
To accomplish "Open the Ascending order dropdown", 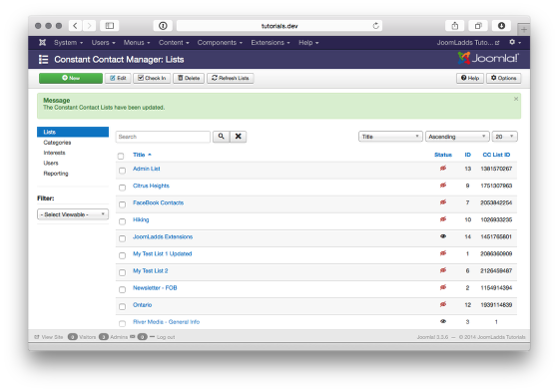I will click(457, 137).
